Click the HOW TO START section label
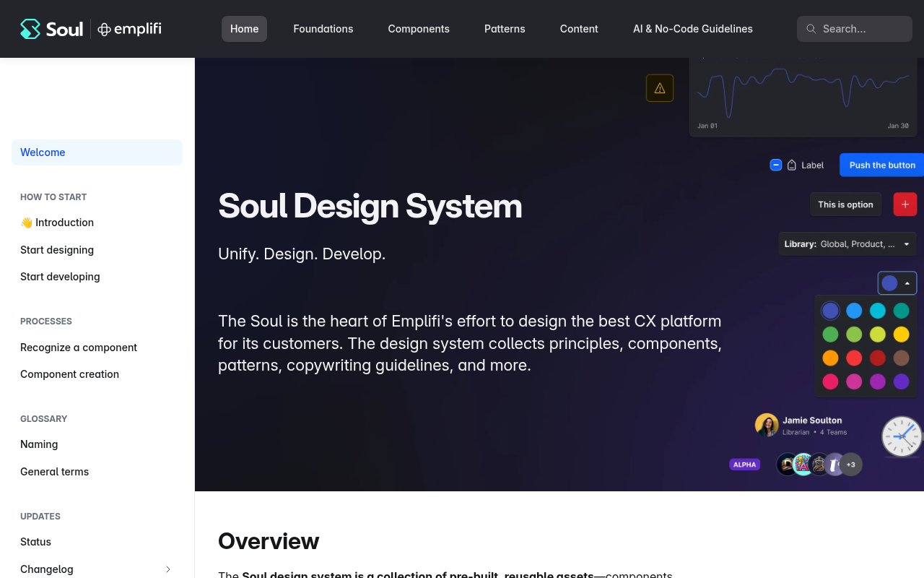Image resolution: width=924 pixels, height=578 pixels. click(53, 197)
